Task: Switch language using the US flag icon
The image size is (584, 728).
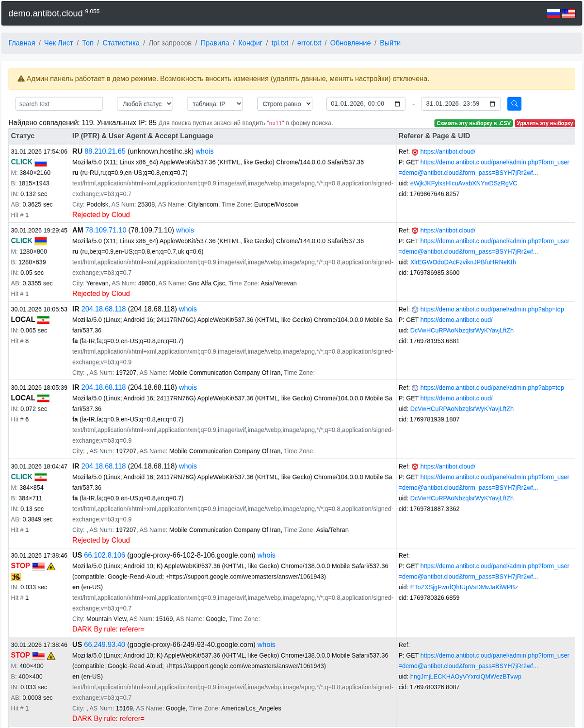Action: tap(568, 14)
